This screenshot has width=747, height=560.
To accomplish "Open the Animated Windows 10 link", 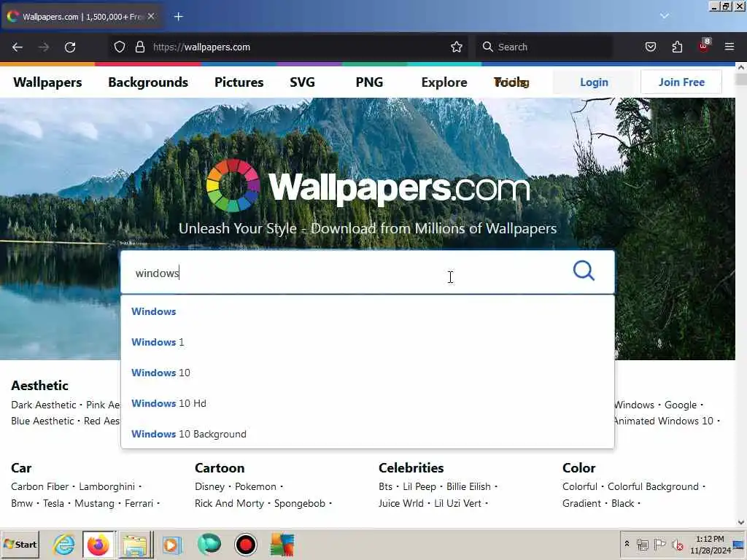I will pyautogui.click(x=663, y=421).
